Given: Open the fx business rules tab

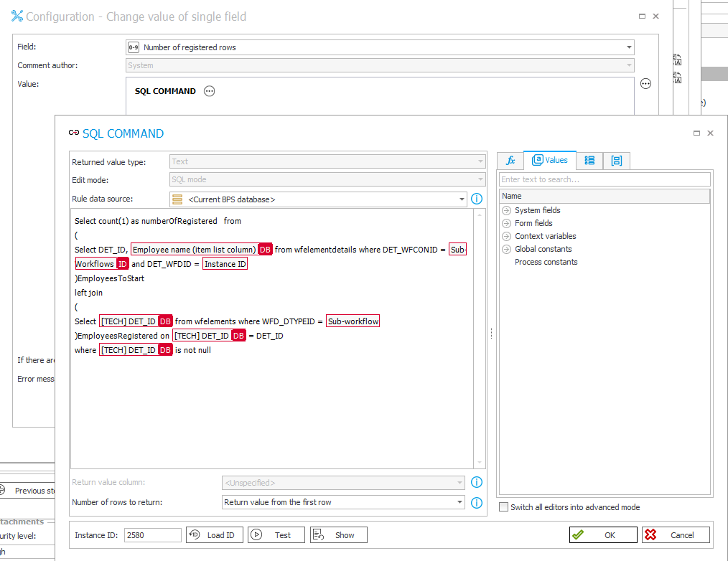Looking at the screenshot, I should pyautogui.click(x=510, y=160).
